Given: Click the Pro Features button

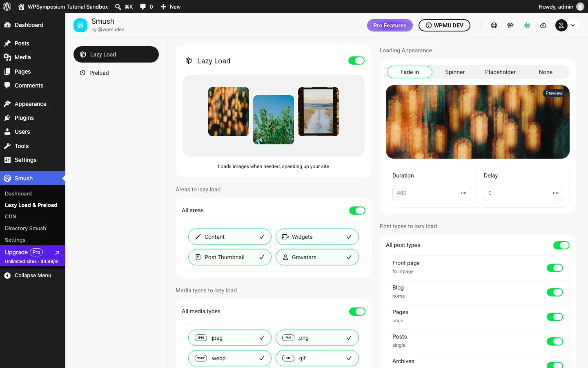Looking at the screenshot, I should coord(390,25).
